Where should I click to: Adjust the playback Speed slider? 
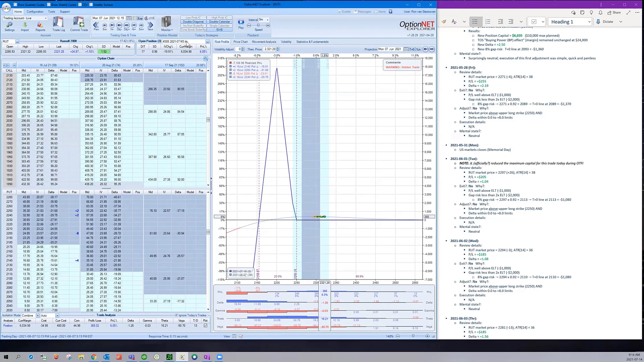click(258, 25)
